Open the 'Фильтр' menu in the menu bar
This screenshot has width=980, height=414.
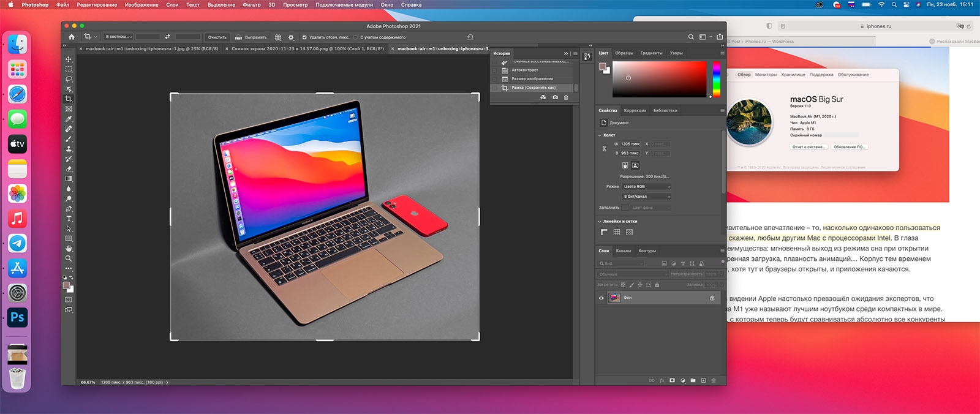pyautogui.click(x=251, y=5)
